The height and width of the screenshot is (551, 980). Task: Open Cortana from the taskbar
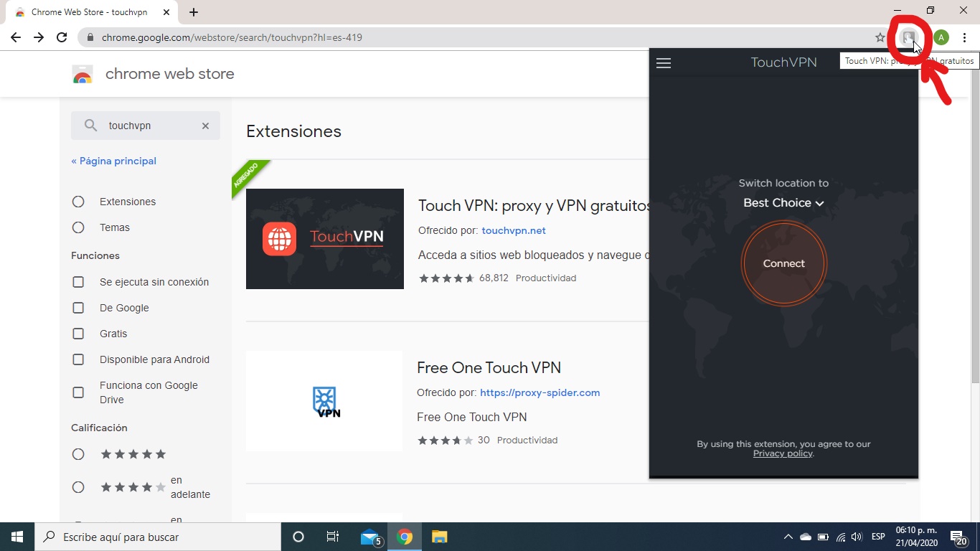[298, 537]
